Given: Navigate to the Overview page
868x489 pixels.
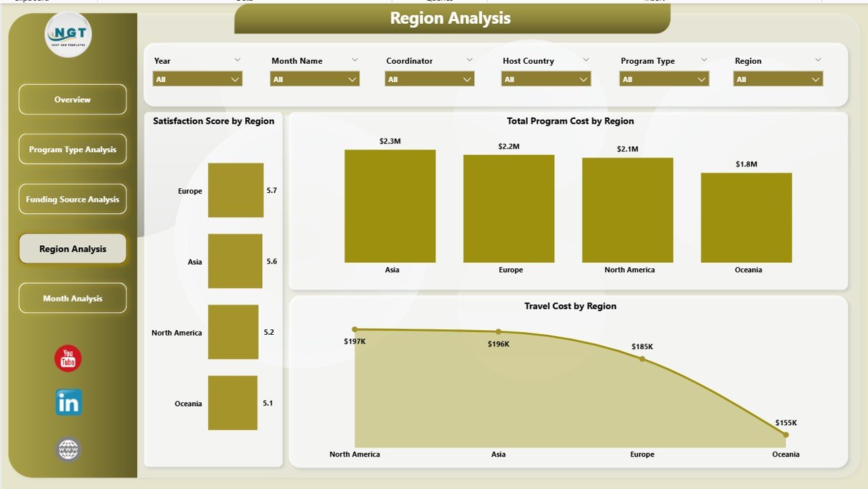Looking at the screenshot, I should [x=72, y=99].
